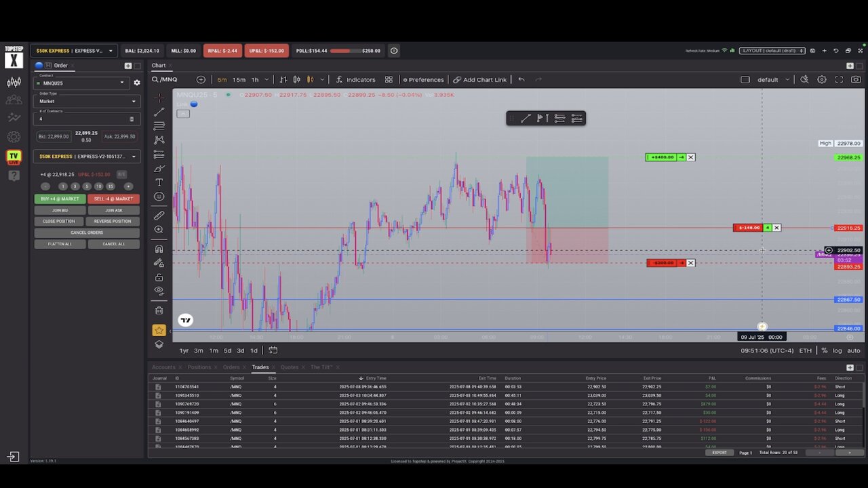Hide all drawings with the eye icon

coord(159,291)
